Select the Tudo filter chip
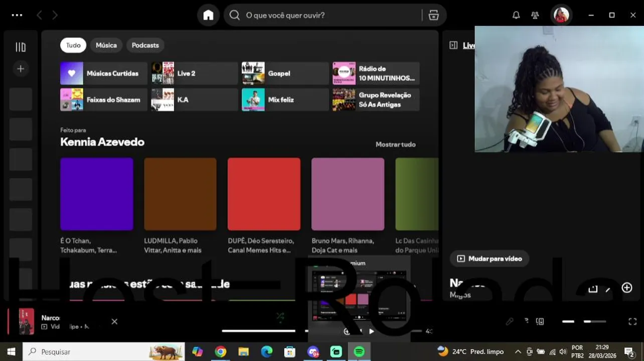 pos(73,45)
